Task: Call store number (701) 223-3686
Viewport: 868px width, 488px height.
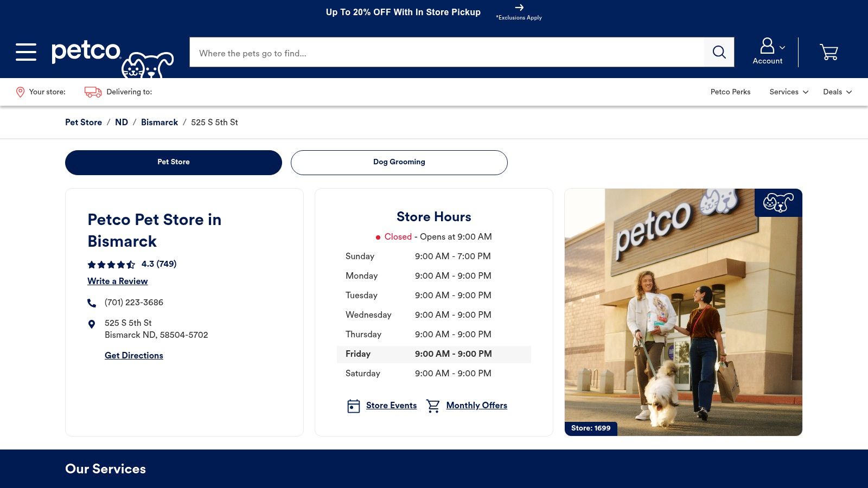Action: (134, 302)
